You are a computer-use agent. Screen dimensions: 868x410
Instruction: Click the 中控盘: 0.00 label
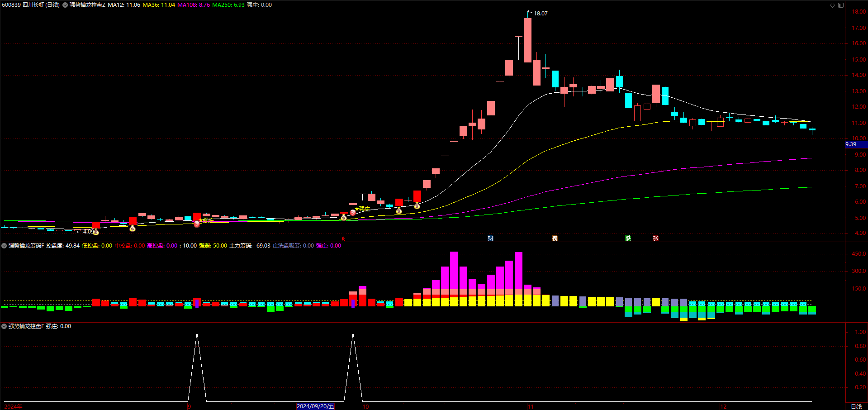click(x=129, y=246)
